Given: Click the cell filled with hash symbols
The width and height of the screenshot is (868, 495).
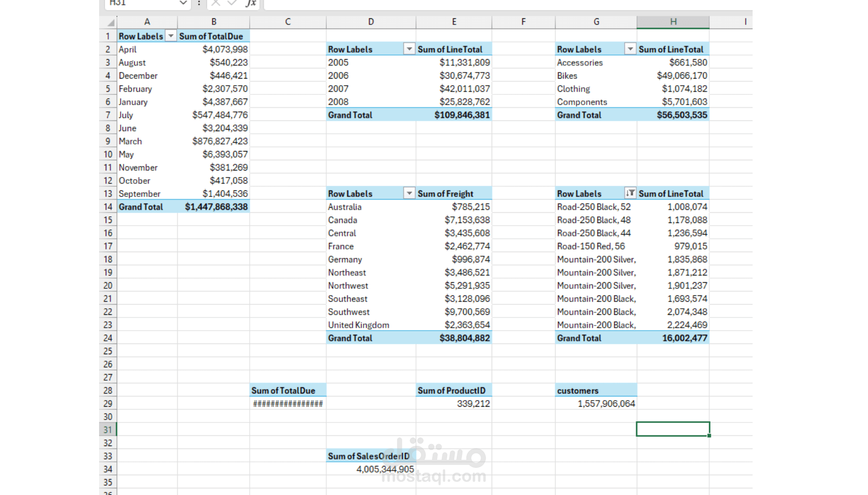Looking at the screenshot, I should pos(288,404).
